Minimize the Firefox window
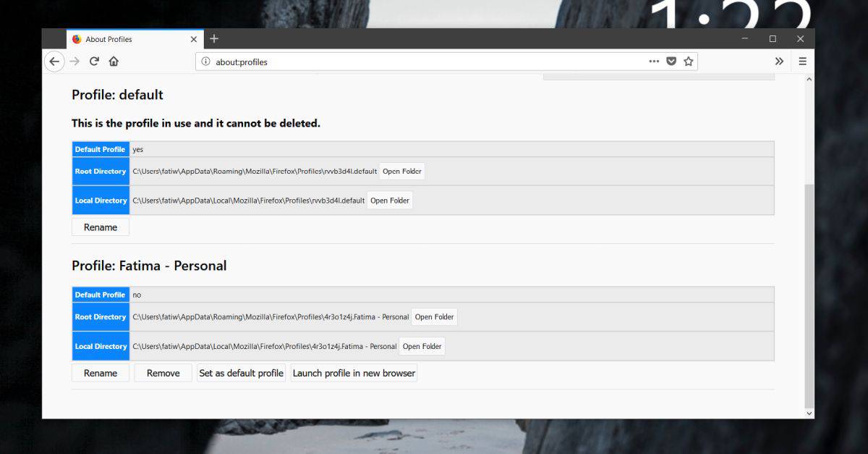 coord(745,38)
